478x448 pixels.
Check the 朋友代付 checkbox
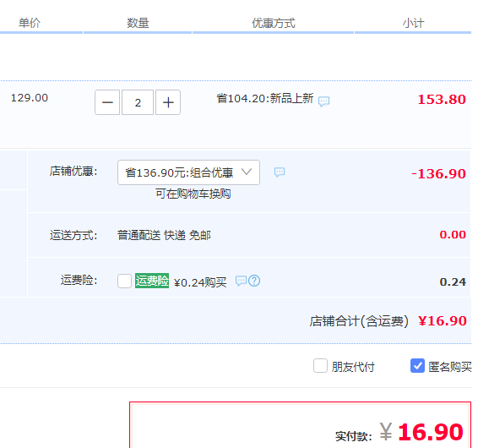[x=320, y=366]
